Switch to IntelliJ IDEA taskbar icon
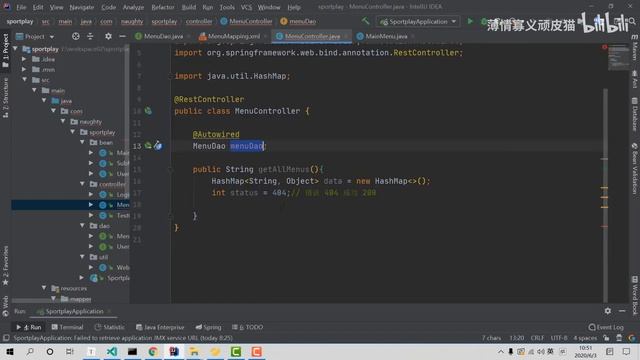Viewport: 640px width, 360px height. tap(174, 351)
